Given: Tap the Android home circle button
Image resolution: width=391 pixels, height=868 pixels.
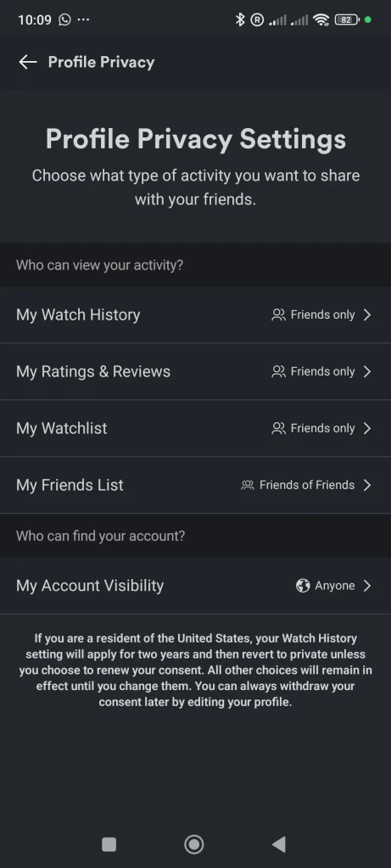Looking at the screenshot, I should point(194,844).
